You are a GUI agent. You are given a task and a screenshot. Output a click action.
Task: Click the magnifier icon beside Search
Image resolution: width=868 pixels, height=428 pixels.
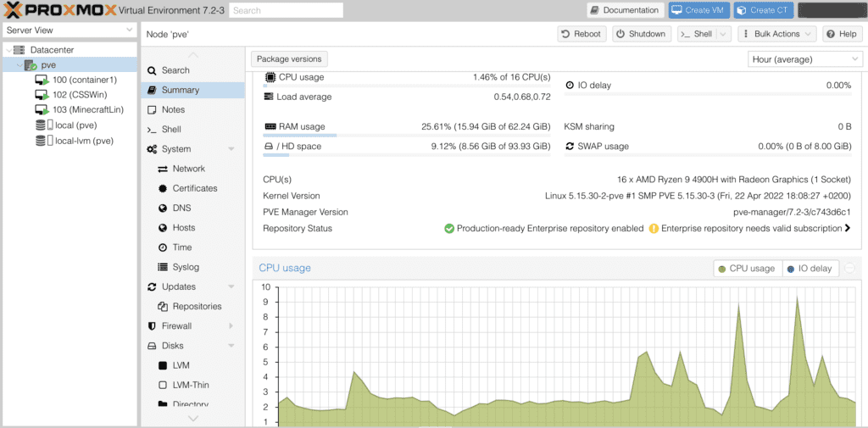point(152,70)
